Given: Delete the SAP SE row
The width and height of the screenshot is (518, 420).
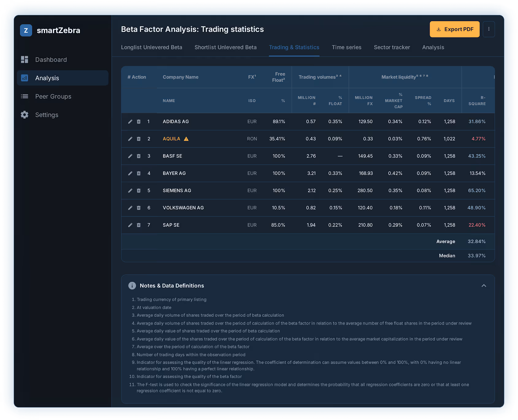Looking at the screenshot, I should click(139, 225).
